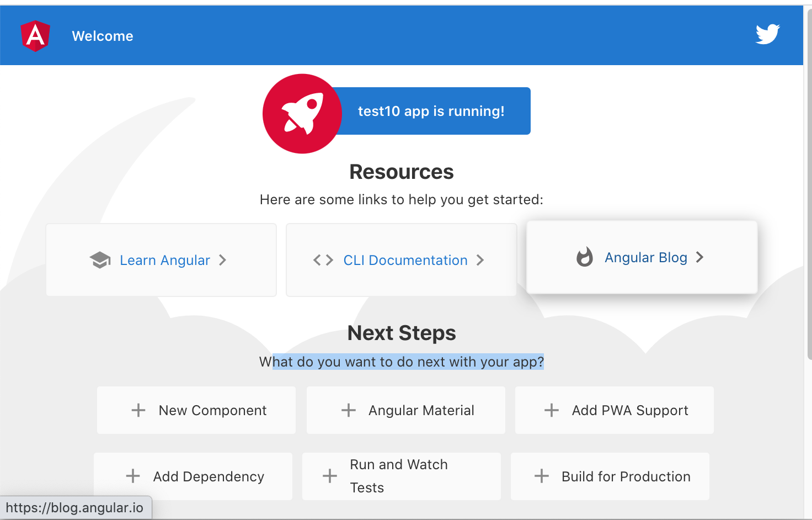This screenshot has width=812, height=520.
Task: Click the flame icon beside Angular Blog
Action: point(585,257)
